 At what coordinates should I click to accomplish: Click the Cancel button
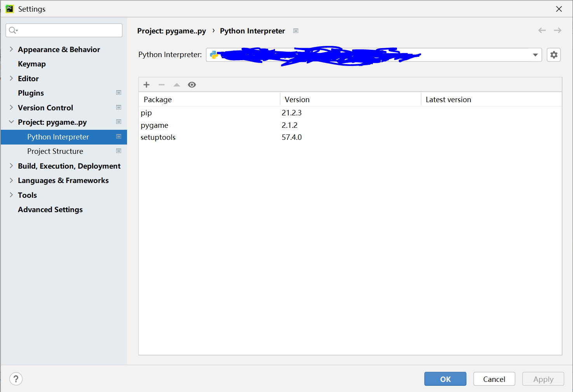(x=494, y=379)
